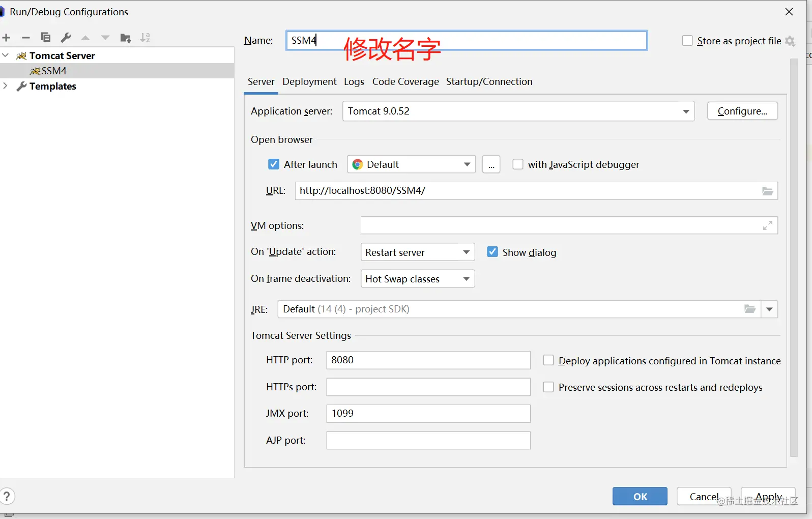Uncheck the Show dialog checkbox
The height and width of the screenshot is (519, 812).
coord(492,252)
